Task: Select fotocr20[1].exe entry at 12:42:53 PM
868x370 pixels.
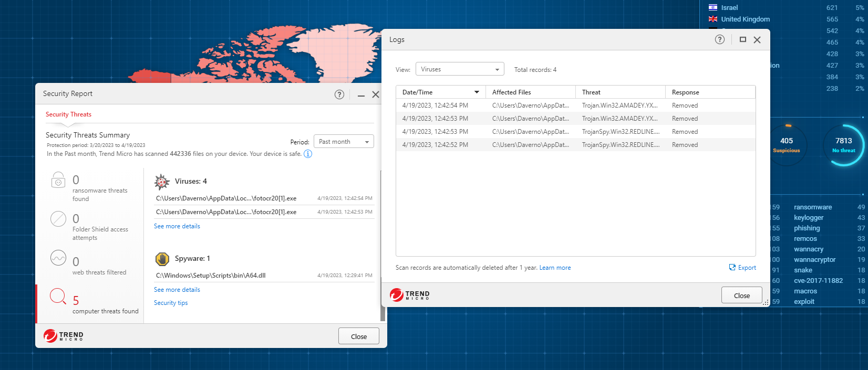Action: coord(264,212)
